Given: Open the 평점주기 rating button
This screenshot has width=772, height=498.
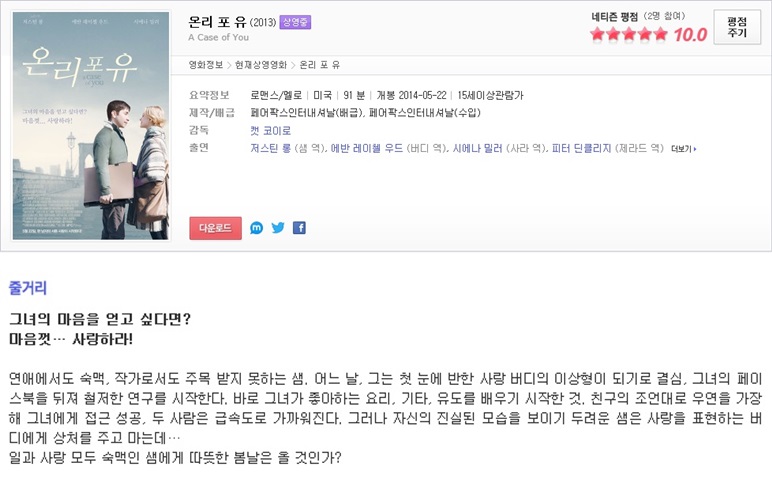Looking at the screenshot, I should (x=737, y=27).
